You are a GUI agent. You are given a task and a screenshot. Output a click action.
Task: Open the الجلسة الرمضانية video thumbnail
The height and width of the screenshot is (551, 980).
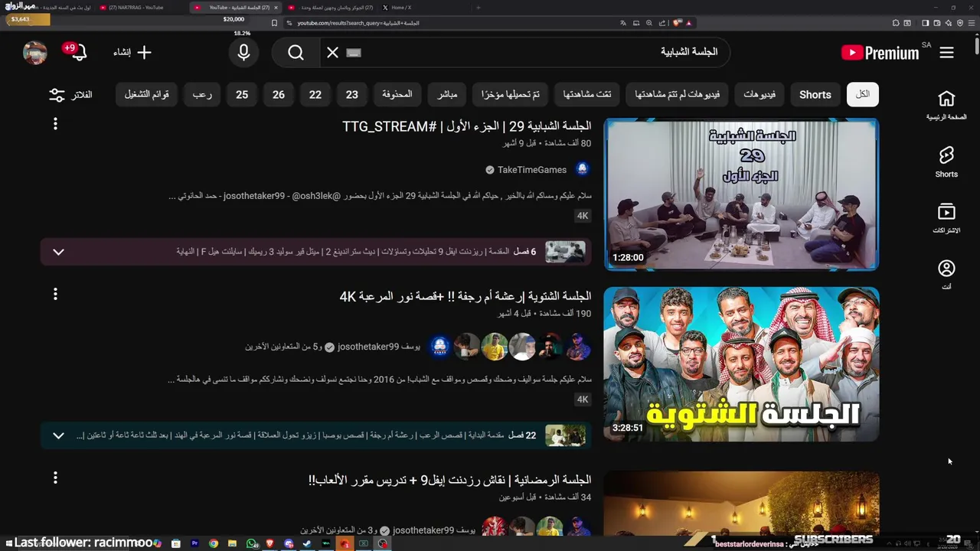pos(741,504)
